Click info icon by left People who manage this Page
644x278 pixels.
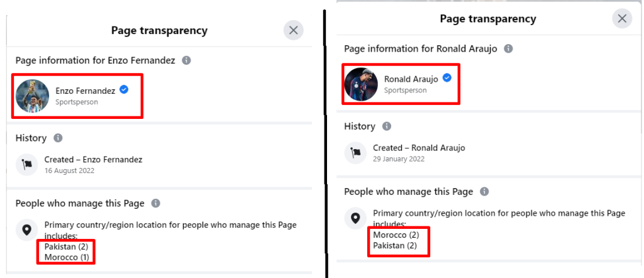coord(156,203)
